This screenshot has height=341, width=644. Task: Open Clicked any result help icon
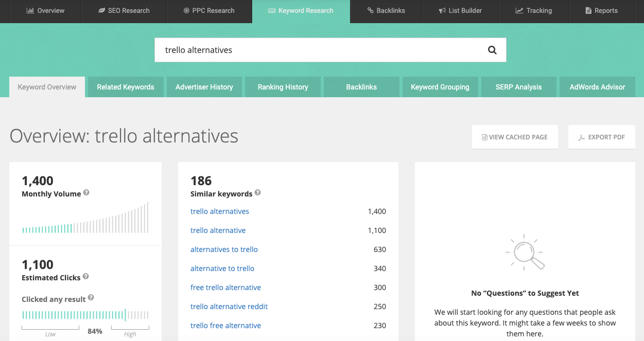point(91,298)
